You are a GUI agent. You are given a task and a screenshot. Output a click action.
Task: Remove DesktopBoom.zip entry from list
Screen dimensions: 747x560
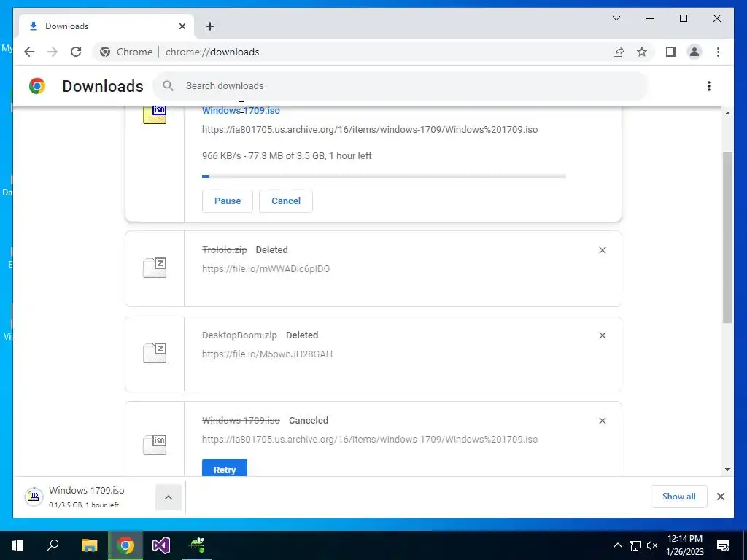602,335
